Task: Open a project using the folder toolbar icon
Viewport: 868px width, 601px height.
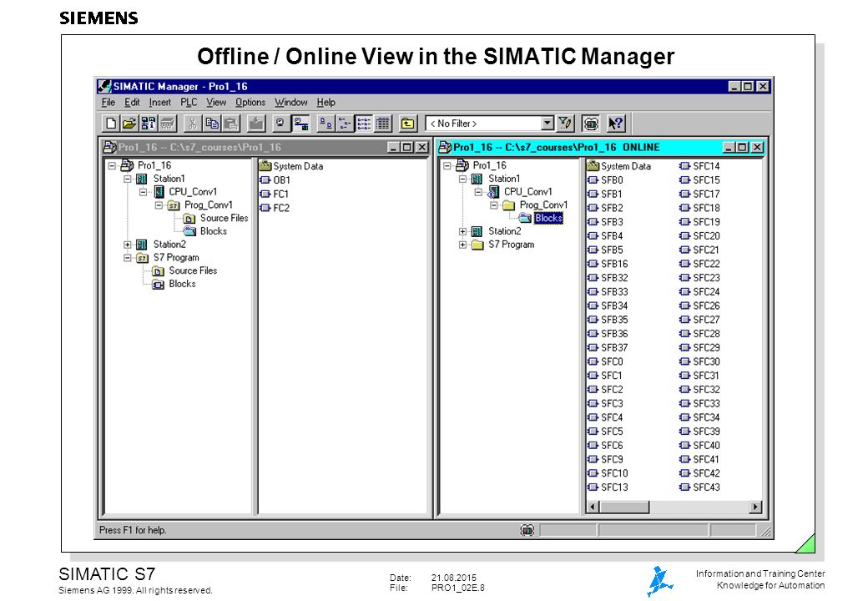Action: point(129,124)
